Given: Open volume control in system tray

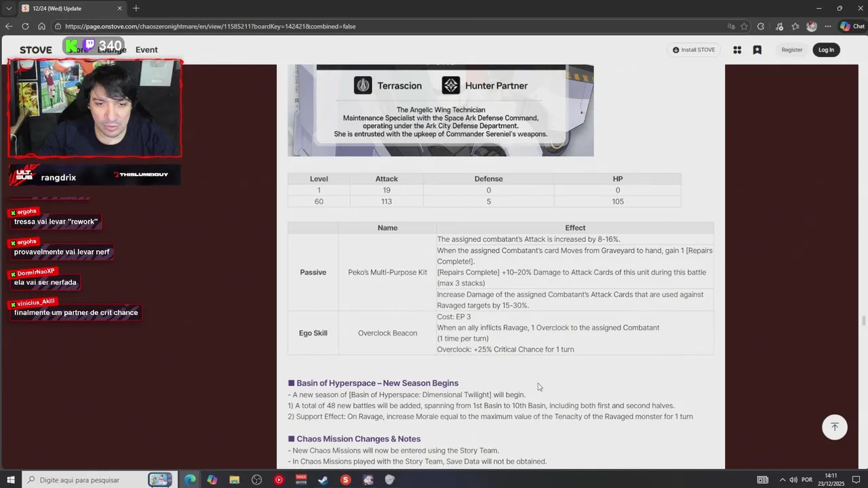Looking at the screenshot, I should click(793, 480).
